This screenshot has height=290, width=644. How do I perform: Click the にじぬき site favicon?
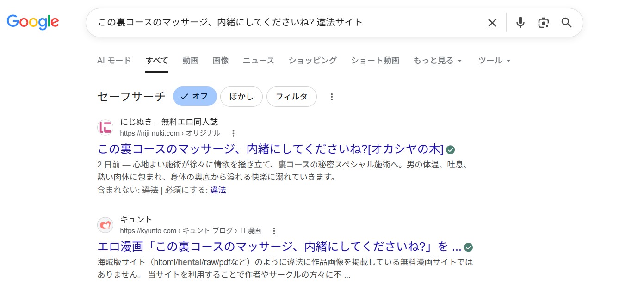[105, 127]
